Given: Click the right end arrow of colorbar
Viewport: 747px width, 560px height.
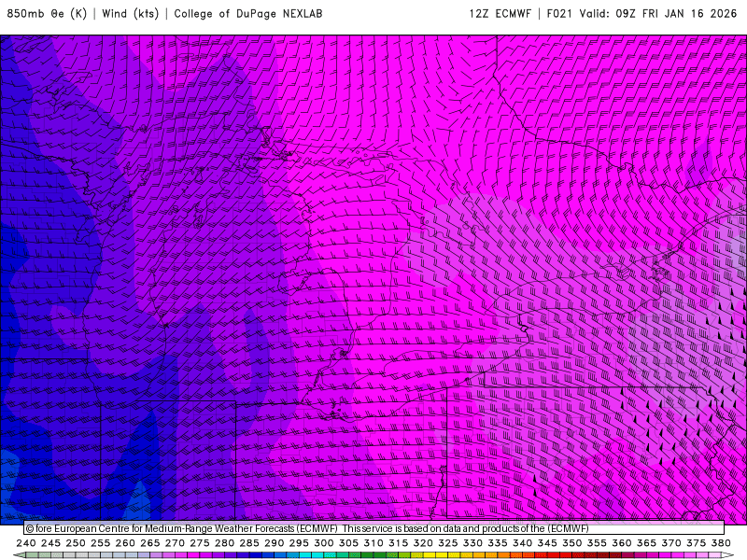Looking at the screenshot, I should pyautogui.click(x=727, y=555).
